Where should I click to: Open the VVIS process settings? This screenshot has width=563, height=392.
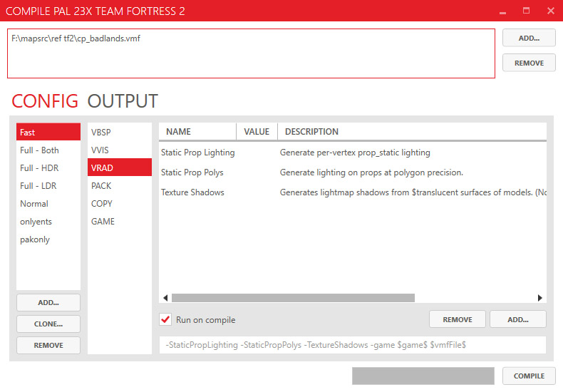pos(120,150)
